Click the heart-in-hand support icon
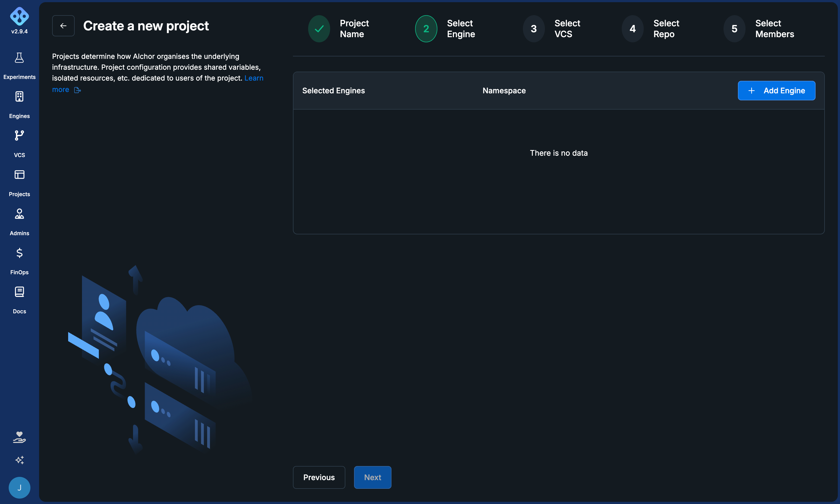840x504 pixels. [x=19, y=438]
